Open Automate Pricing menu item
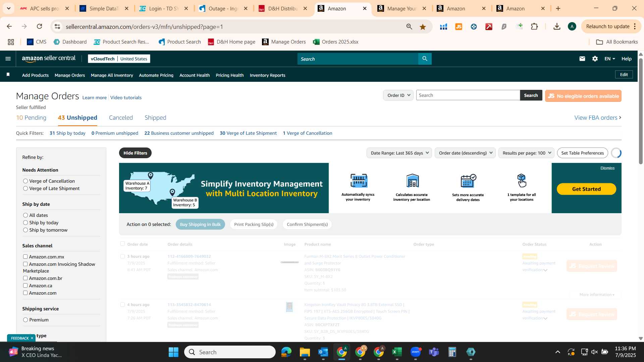644x362 pixels. pyautogui.click(x=156, y=75)
